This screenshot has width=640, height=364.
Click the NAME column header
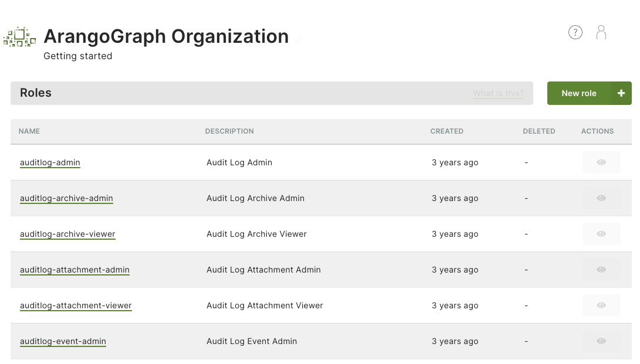pyautogui.click(x=29, y=131)
